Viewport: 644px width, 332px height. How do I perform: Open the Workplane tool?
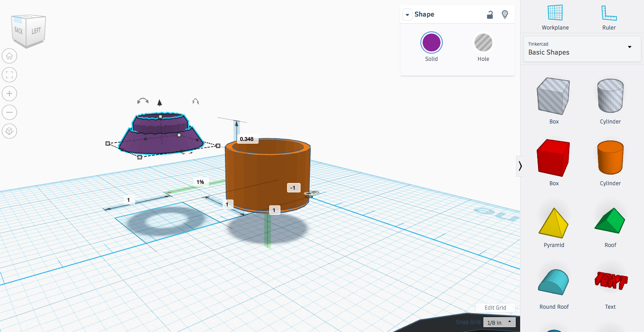point(555,17)
